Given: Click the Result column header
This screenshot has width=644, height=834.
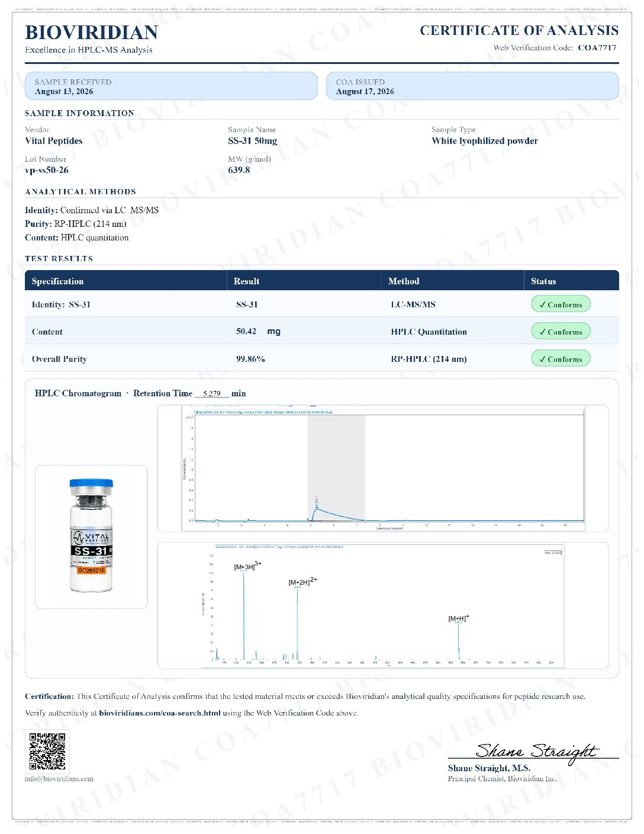Looking at the screenshot, I should [x=246, y=281].
